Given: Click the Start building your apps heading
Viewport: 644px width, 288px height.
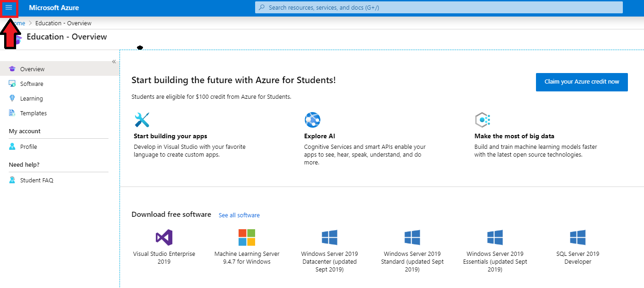Looking at the screenshot, I should point(171,136).
